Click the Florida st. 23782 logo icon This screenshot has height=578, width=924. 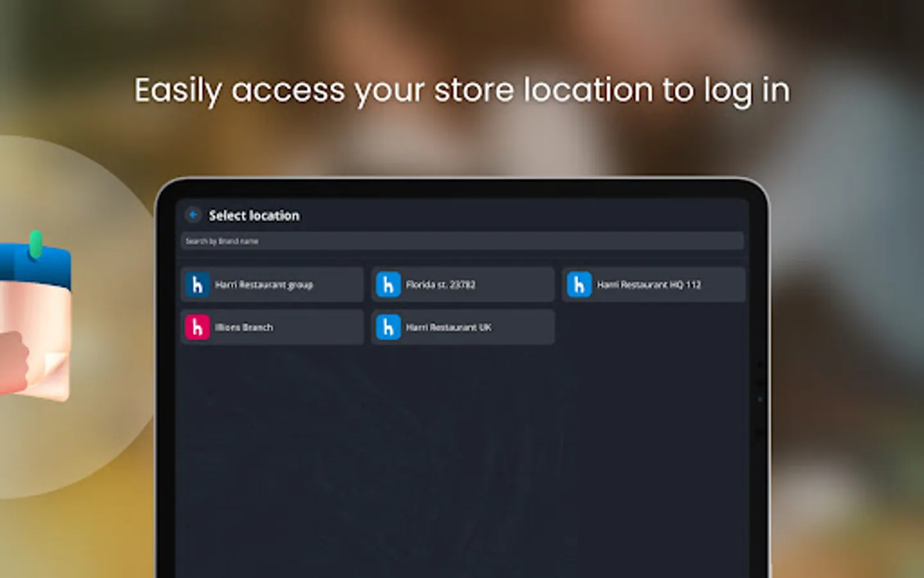coord(388,285)
